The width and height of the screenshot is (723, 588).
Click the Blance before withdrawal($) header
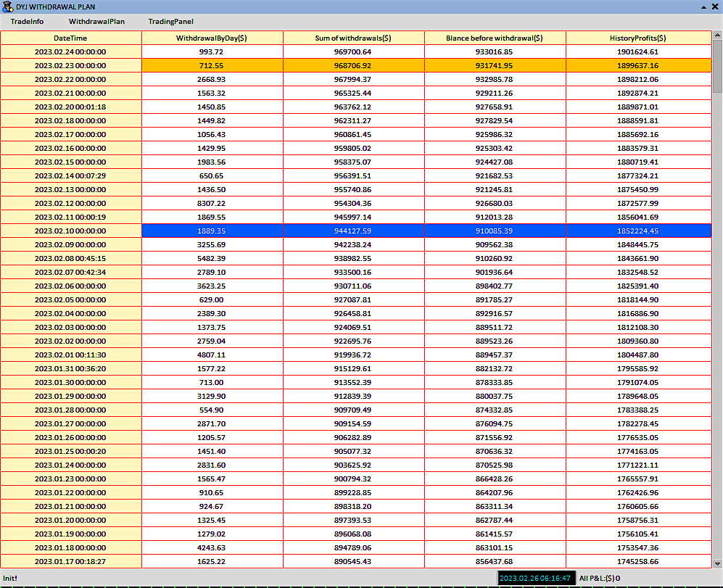point(495,38)
